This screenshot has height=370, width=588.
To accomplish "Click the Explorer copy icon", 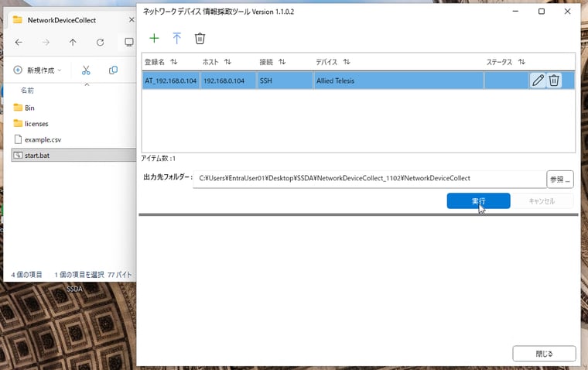I will click(x=113, y=70).
